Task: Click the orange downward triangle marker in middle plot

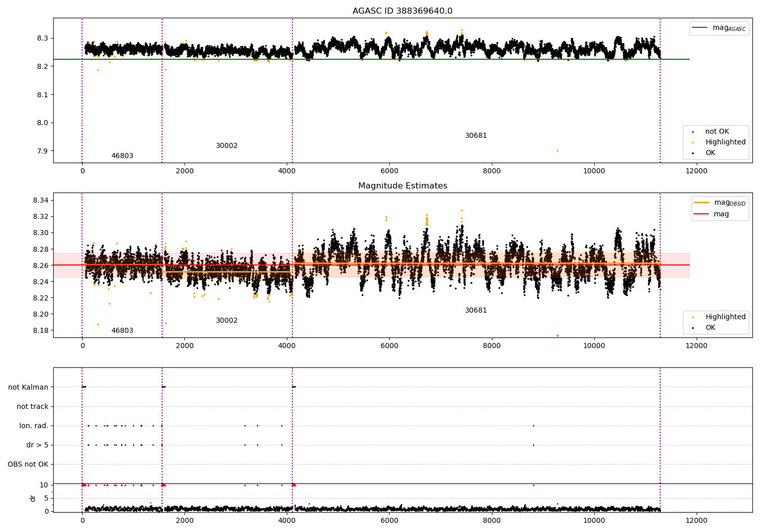Action: click(x=557, y=336)
